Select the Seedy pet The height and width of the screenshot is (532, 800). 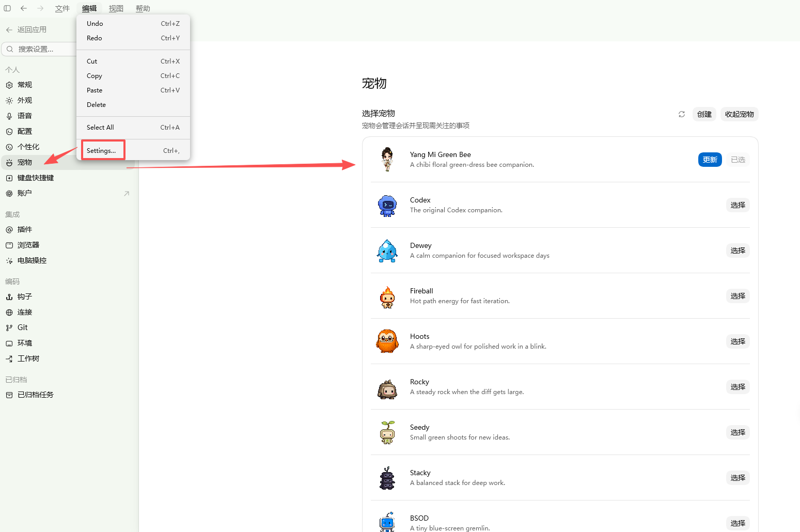pos(738,432)
